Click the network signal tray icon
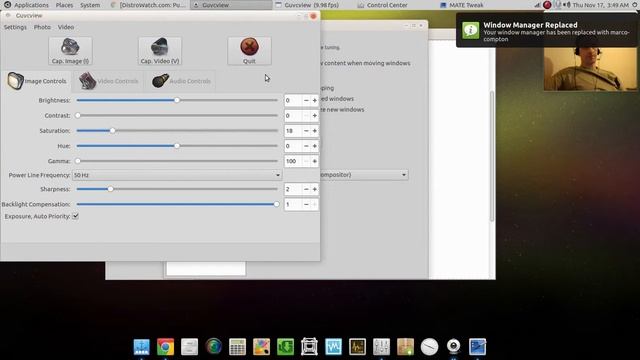This screenshot has width=640, height=360. (x=538, y=5)
